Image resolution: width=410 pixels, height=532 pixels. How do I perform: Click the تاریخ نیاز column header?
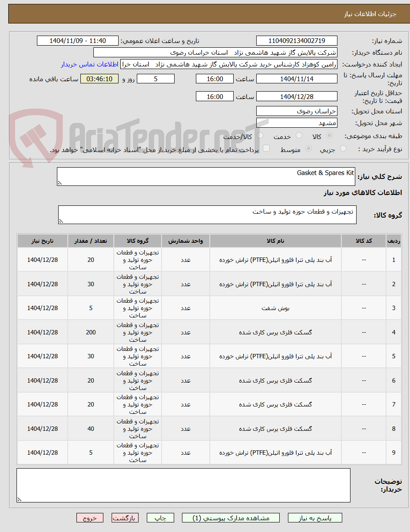43,241
